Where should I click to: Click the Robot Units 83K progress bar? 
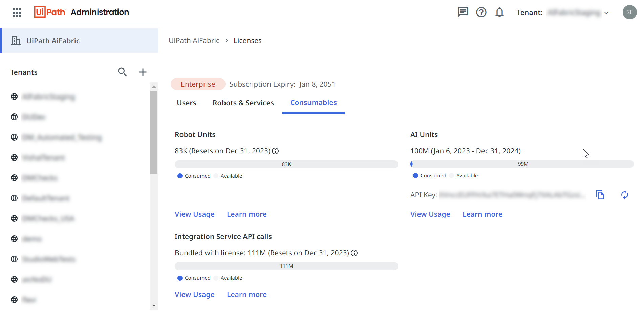pyautogui.click(x=286, y=164)
